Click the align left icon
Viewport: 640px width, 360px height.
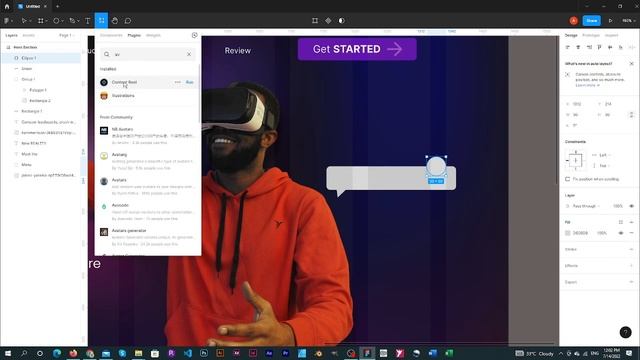568,47
